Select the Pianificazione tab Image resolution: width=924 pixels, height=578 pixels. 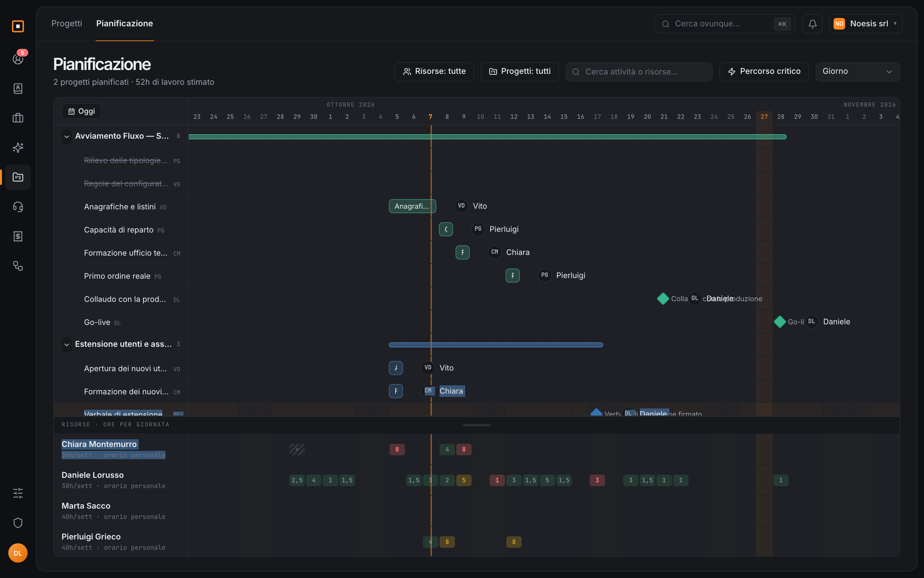[x=124, y=23]
